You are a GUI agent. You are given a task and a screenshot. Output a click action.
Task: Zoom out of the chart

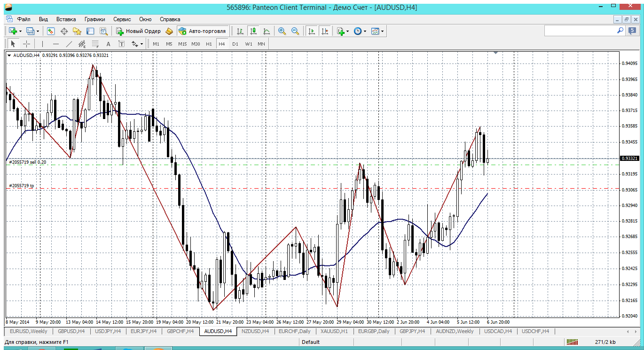[295, 31]
